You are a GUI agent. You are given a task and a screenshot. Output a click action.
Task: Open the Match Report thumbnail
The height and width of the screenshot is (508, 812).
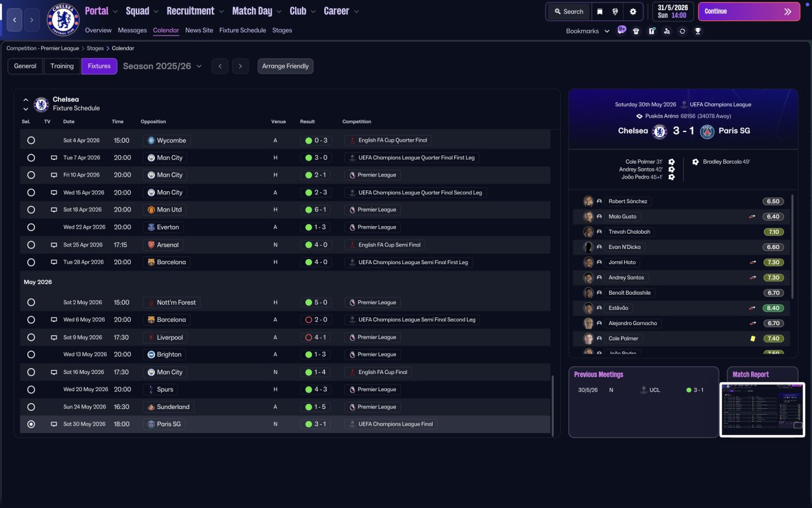pos(762,410)
